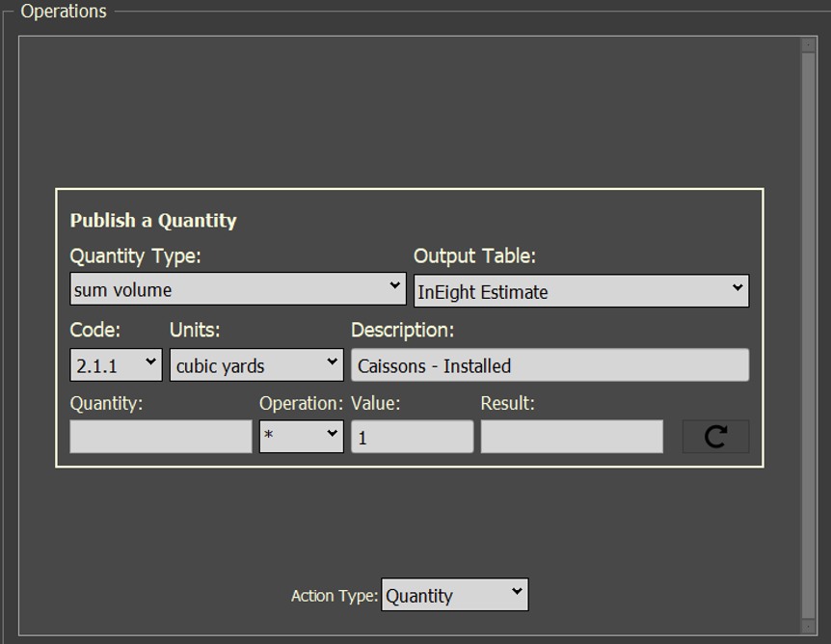Viewport: 831px width, 644px height.
Task: Focus the empty Quantity input field
Action: 160,437
